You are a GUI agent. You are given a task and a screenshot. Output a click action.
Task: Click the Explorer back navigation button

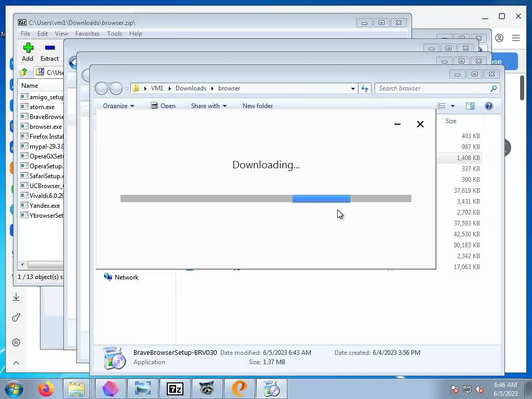click(x=101, y=88)
